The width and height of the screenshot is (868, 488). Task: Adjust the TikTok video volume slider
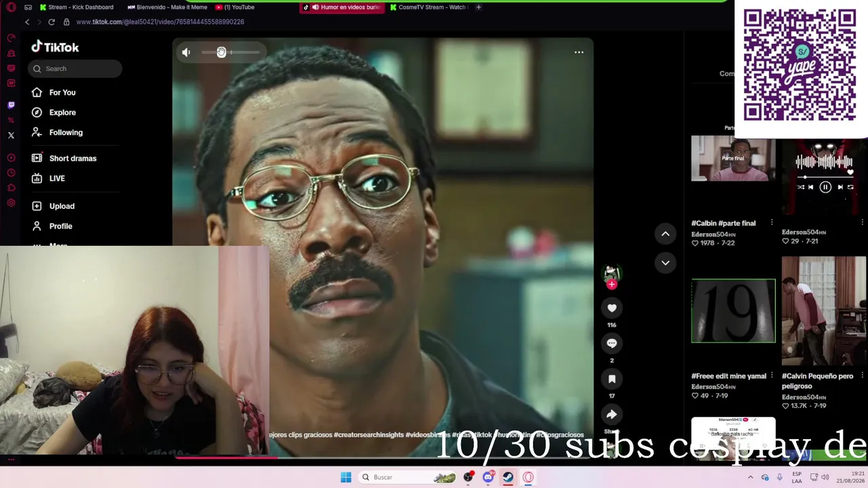[x=230, y=52]
